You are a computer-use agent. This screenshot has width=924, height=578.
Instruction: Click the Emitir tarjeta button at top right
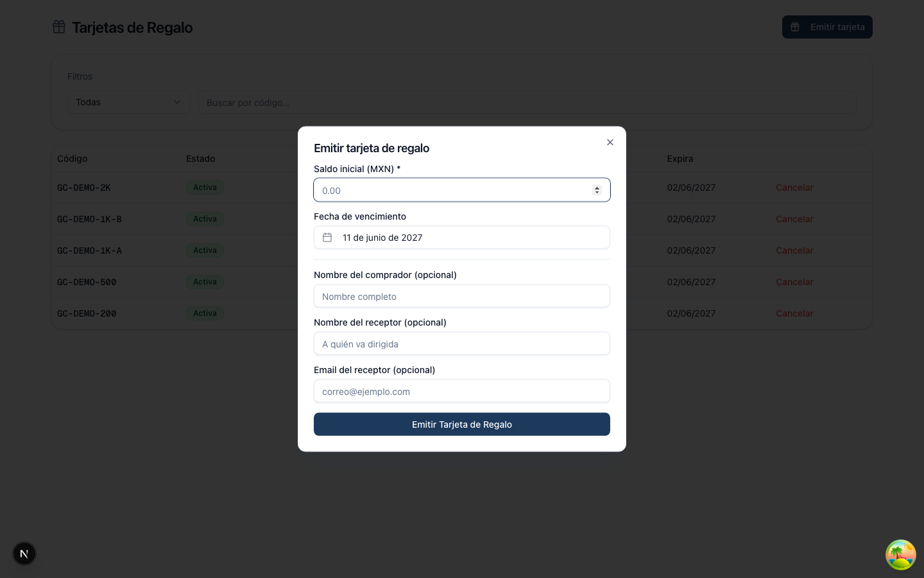(827, 27)
